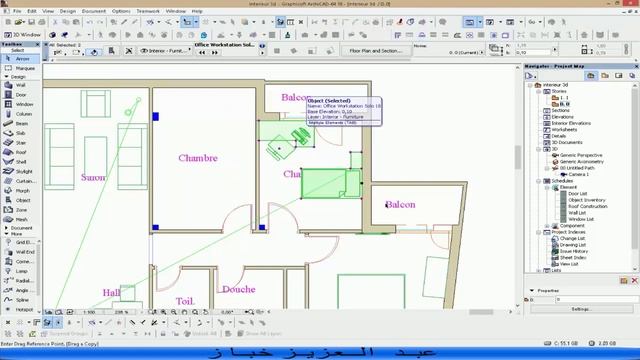Go to previous library object arrow

click(x=202, y=53)
